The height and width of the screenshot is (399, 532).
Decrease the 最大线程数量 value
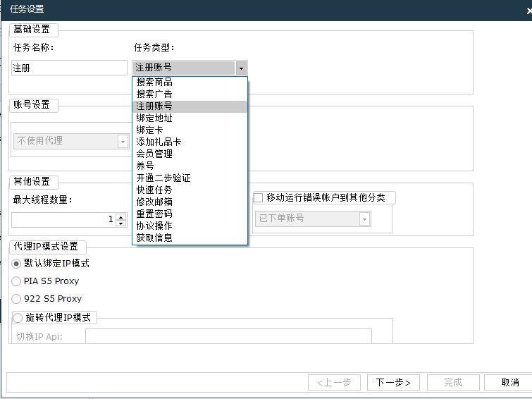click(121, 223)
